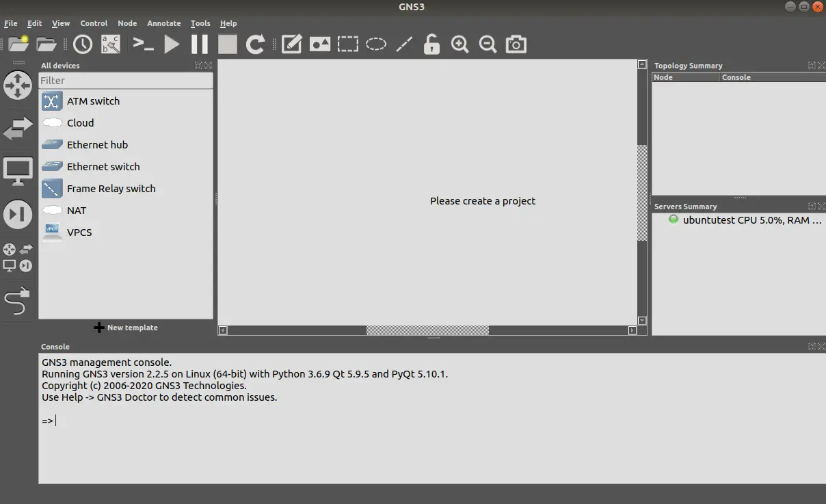Select the ubuntutest server entry
The image size is (826, 504).
745,220
